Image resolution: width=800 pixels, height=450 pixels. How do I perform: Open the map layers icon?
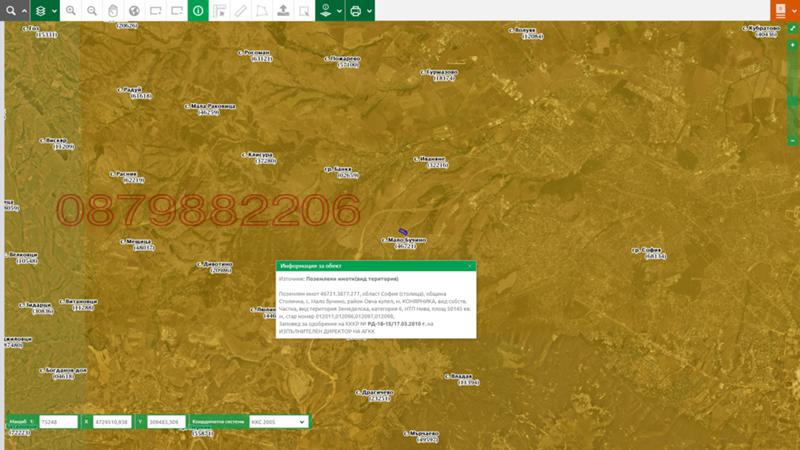pos(40,11)
